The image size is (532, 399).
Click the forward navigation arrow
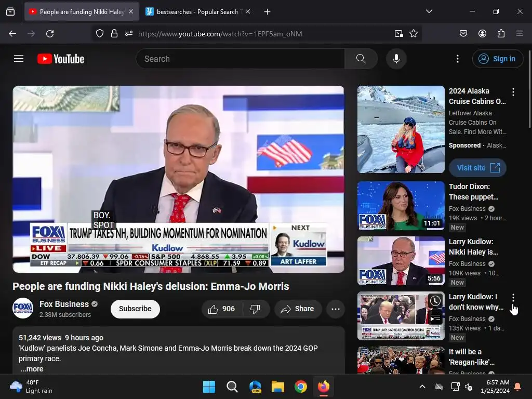pyautogui.click(x=31, y=34)
